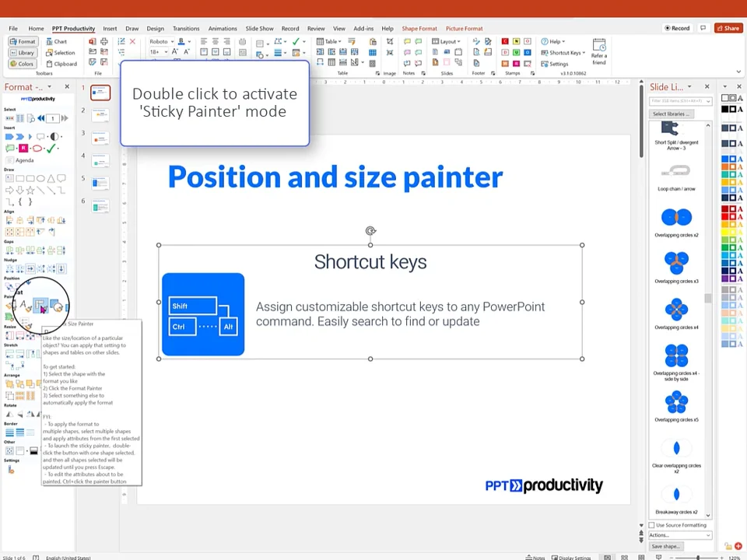Click the Settings icon in ribbon
Viewport: 747px width, 560px height.
tap(555, 64)
